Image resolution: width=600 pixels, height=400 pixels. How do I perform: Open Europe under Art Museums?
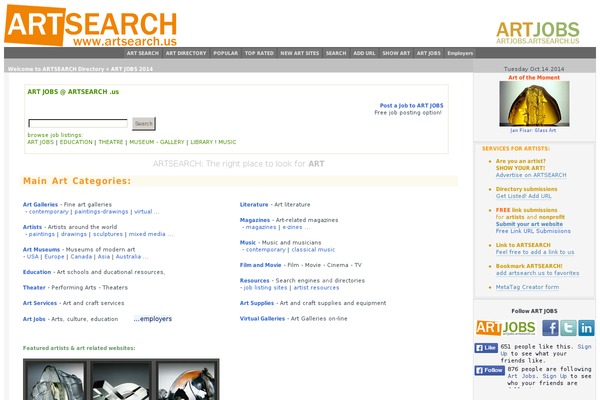coord(54,257)
